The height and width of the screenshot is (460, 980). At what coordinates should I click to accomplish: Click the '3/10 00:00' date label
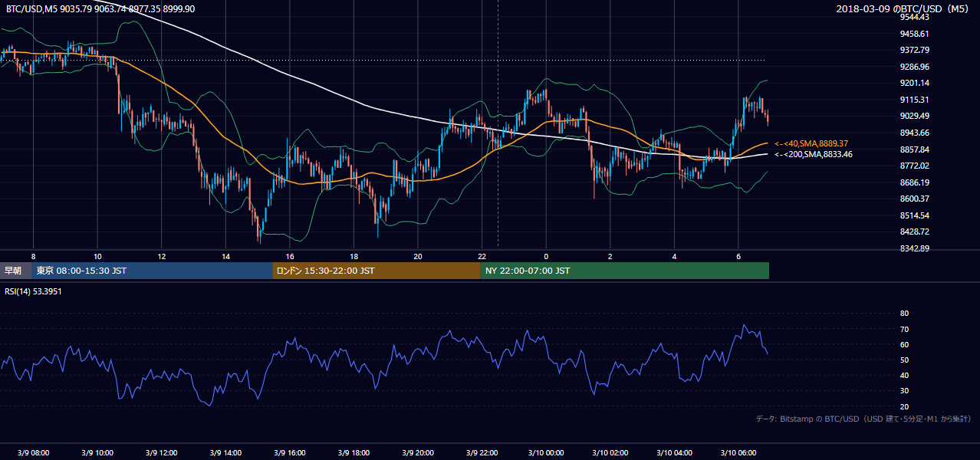point(546,453)
